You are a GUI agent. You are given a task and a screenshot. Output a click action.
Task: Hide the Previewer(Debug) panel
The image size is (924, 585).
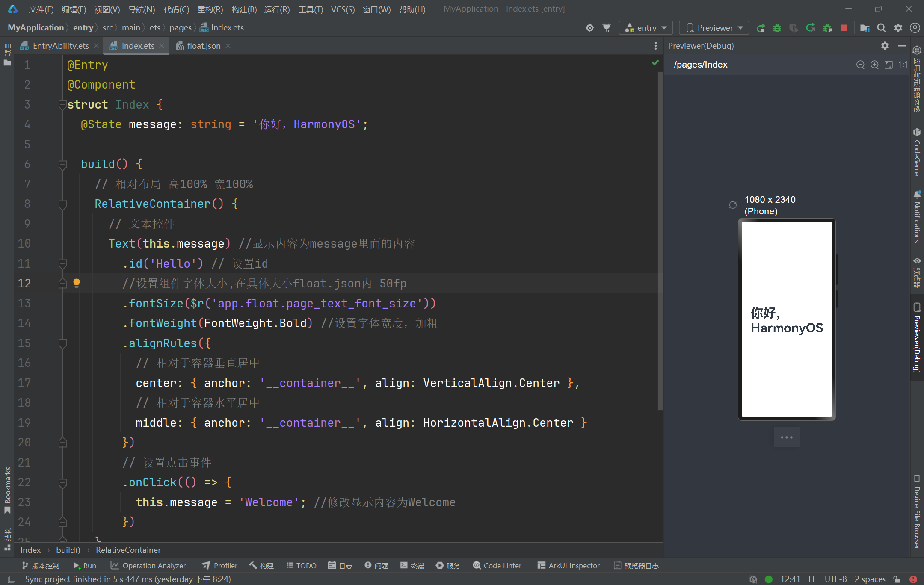tap(902, 46)
